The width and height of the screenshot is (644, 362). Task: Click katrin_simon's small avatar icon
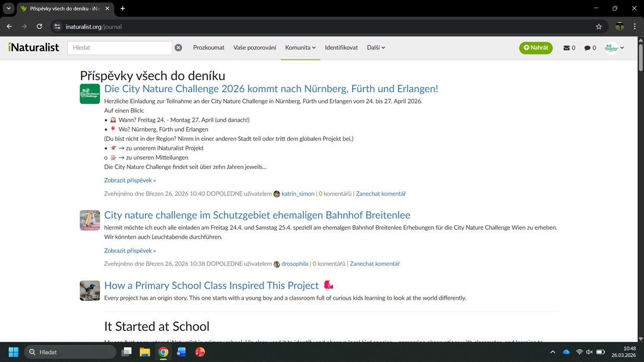[277, 194]
